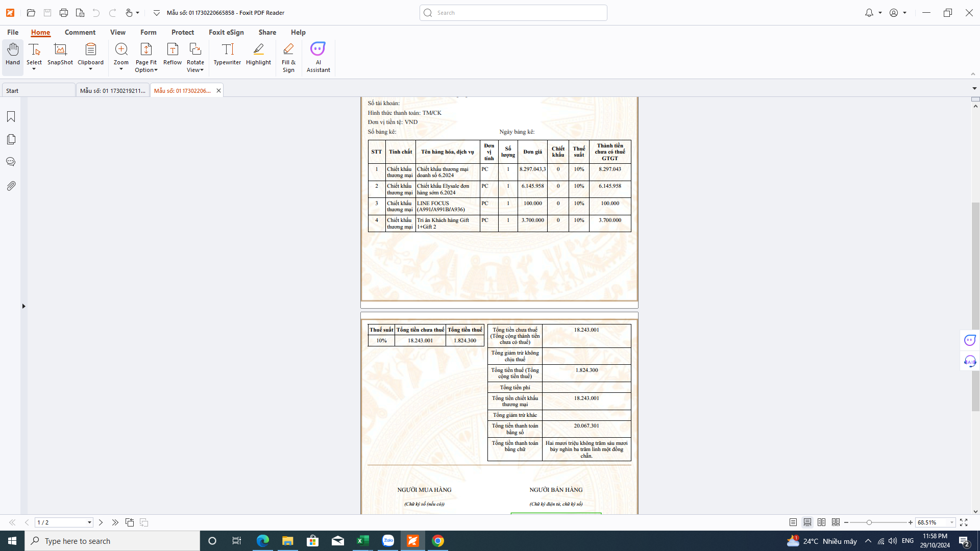Switch to the View ribbon tab
Image resolution: width=980 pixels, height=551 pixels.
pos(118,32)
